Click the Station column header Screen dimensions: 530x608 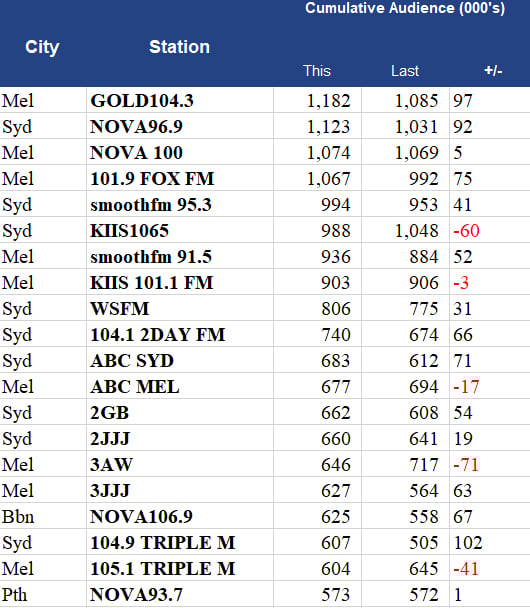point(180,47)
